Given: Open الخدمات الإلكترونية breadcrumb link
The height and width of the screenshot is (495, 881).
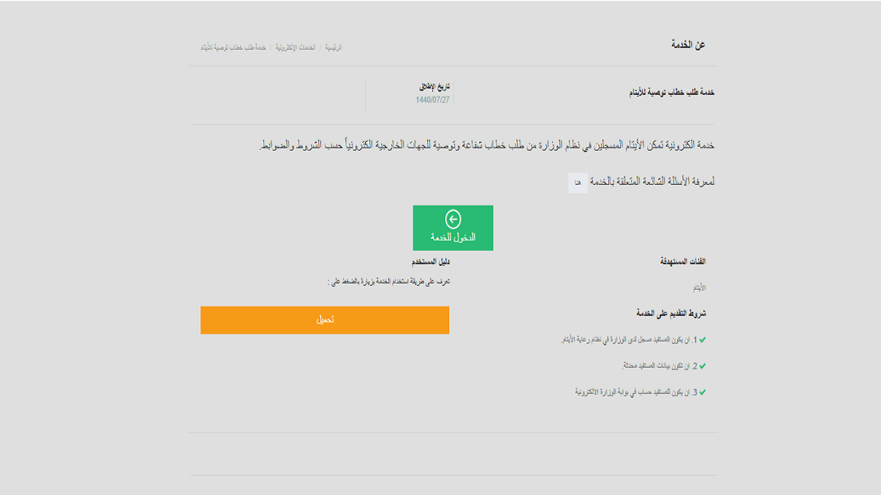Looking at the screenshot, I should 295,48.
